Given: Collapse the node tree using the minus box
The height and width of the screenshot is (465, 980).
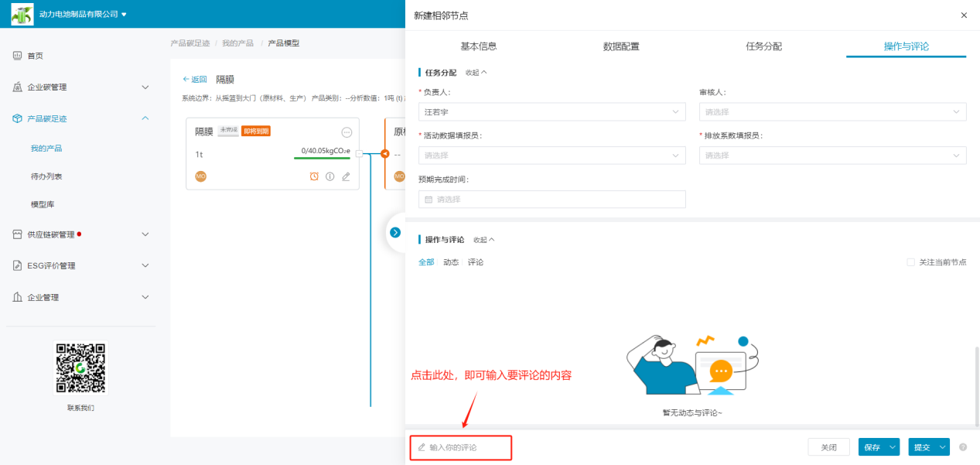Looking at the screenshot, I should pyautogui.click(x=360, y=153).
